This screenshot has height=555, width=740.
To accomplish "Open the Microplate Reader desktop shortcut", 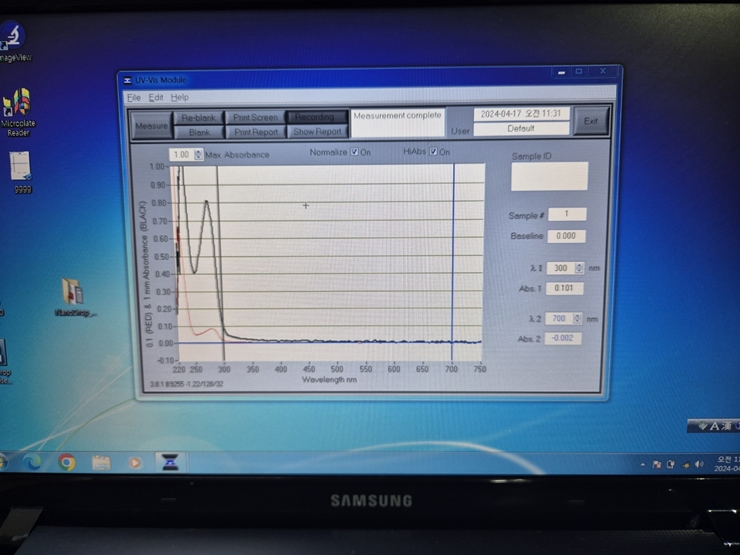I will click(x=17, y=105).
